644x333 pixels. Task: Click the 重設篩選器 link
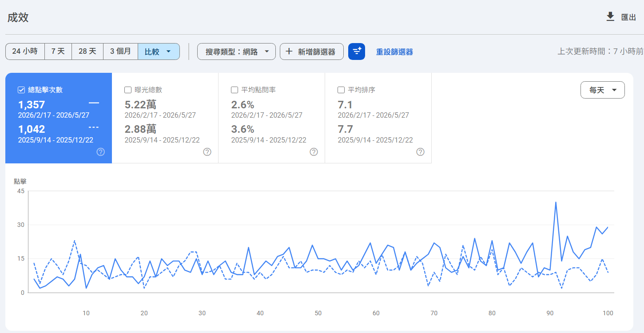click(394, 52)
